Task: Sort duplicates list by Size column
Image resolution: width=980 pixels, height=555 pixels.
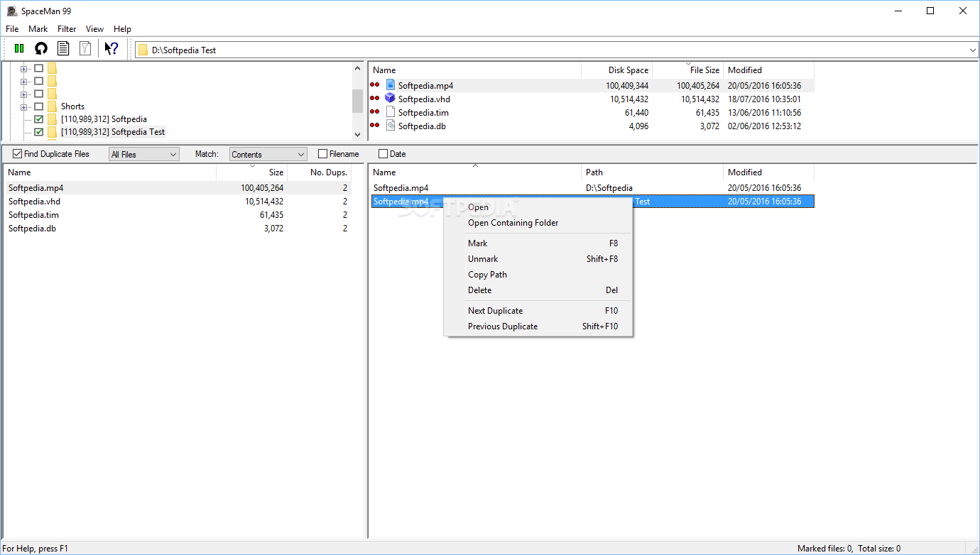Action: point(251,172)
